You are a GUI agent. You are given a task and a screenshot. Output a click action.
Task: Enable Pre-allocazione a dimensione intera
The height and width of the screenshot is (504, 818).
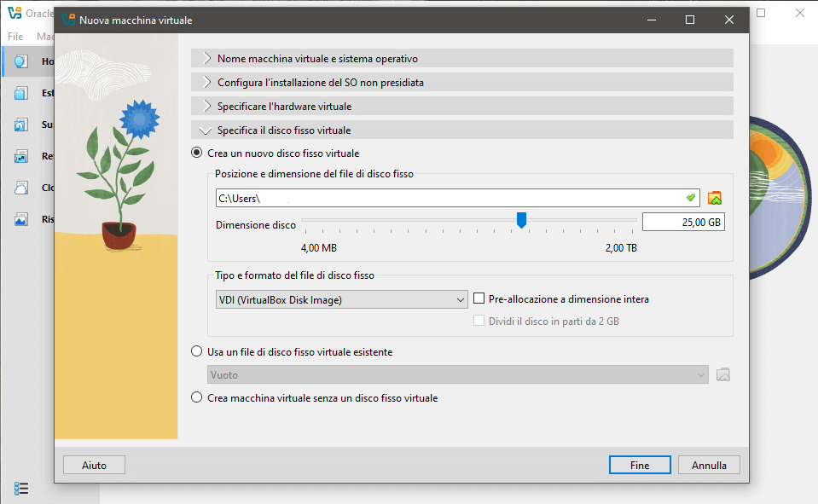479,298
